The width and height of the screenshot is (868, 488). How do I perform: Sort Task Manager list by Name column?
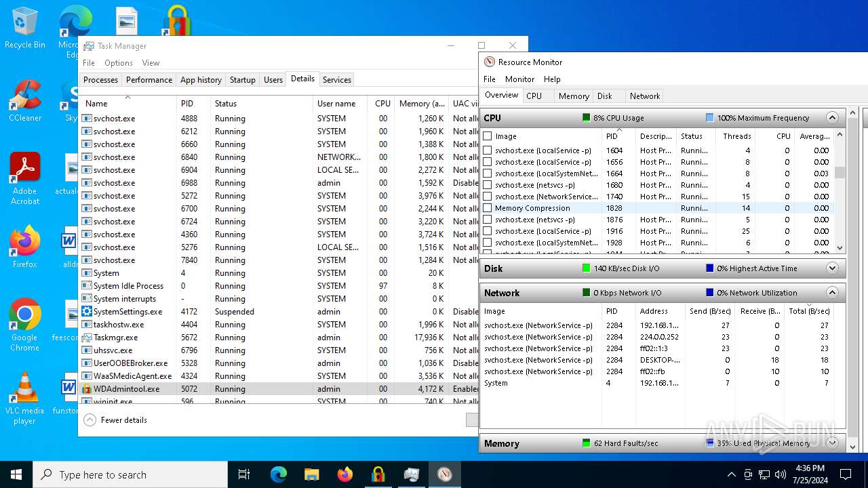pos(127,104)
